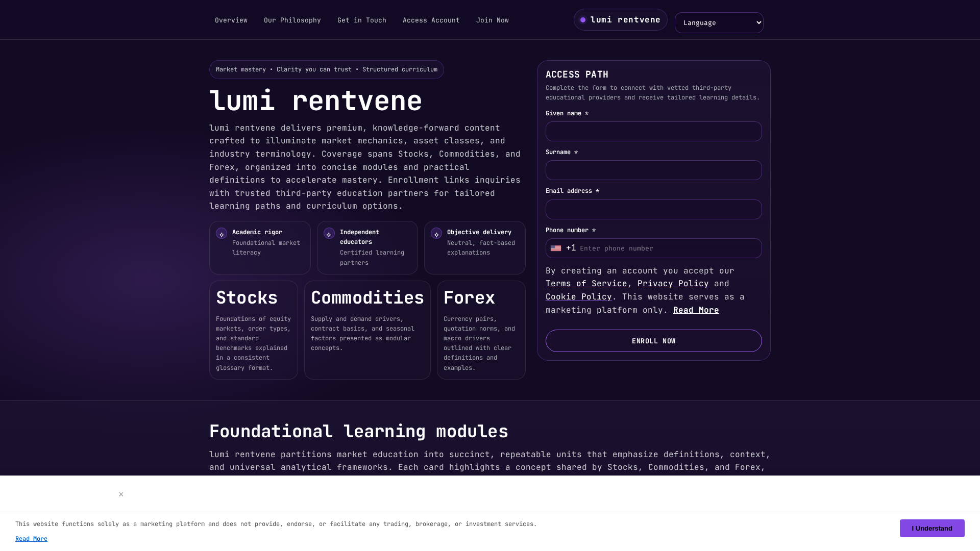Click the Forex card heading
Screen dimensions: 980x551
[469, 298]
